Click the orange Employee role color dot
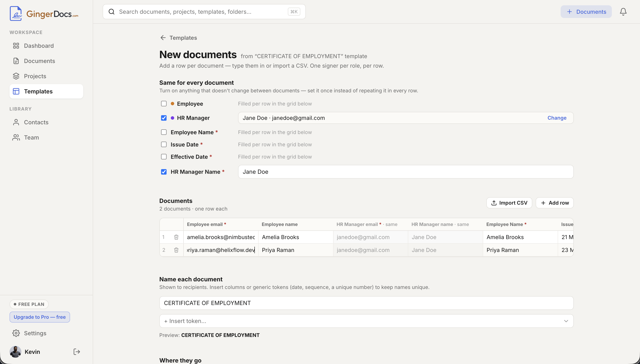The width and height of the screenshot is (640, 364). click(x=172, y=104)
